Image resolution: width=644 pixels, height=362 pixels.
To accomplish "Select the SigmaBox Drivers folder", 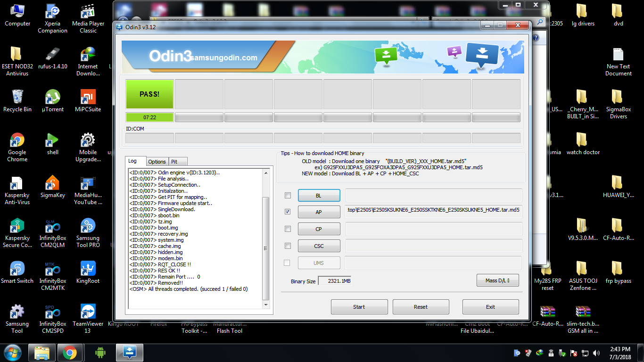I will 618,105.
